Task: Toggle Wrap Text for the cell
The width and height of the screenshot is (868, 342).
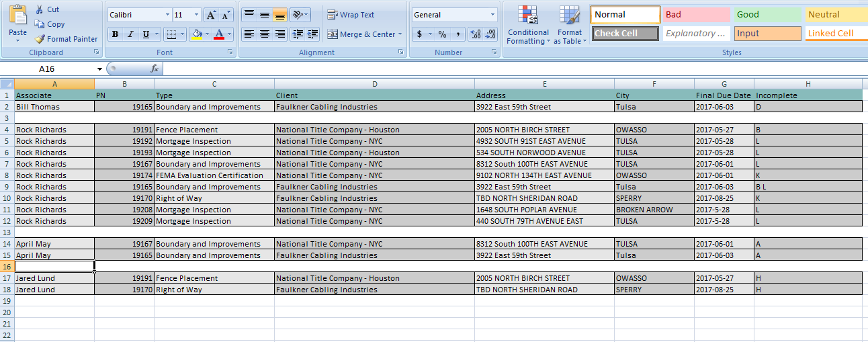Action: [x=350, y=15]
